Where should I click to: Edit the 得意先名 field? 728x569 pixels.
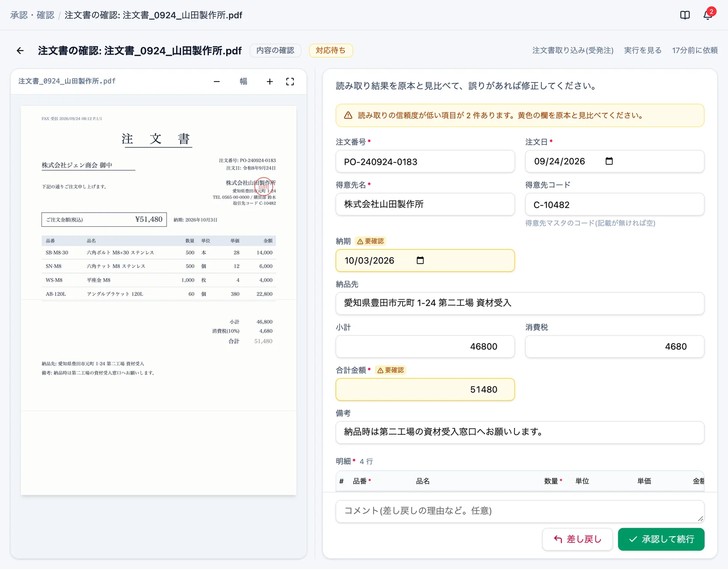425,204
